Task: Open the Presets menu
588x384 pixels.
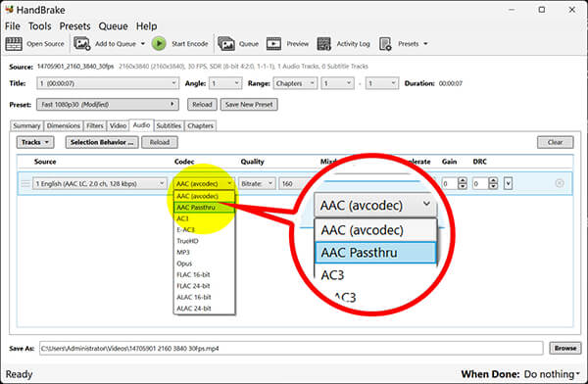Action: [75, 26]
